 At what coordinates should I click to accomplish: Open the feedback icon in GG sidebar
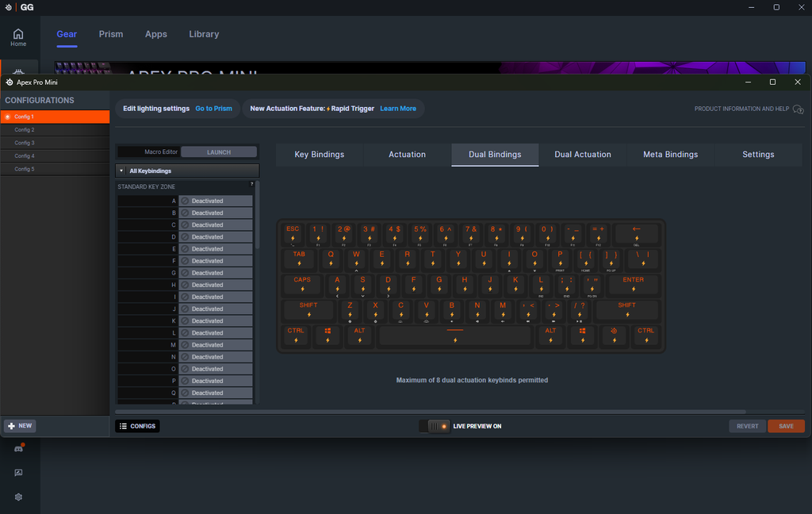coord(19,473)
